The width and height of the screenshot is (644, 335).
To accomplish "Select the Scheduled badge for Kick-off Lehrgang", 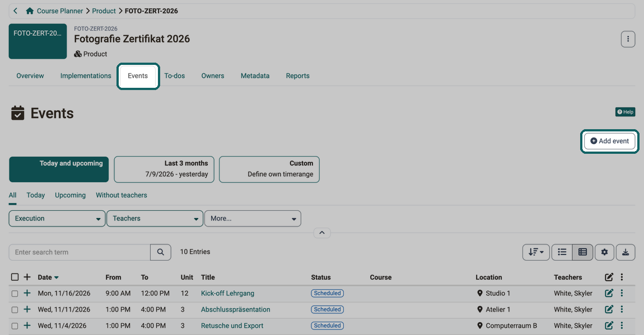I will coord(328,293).
